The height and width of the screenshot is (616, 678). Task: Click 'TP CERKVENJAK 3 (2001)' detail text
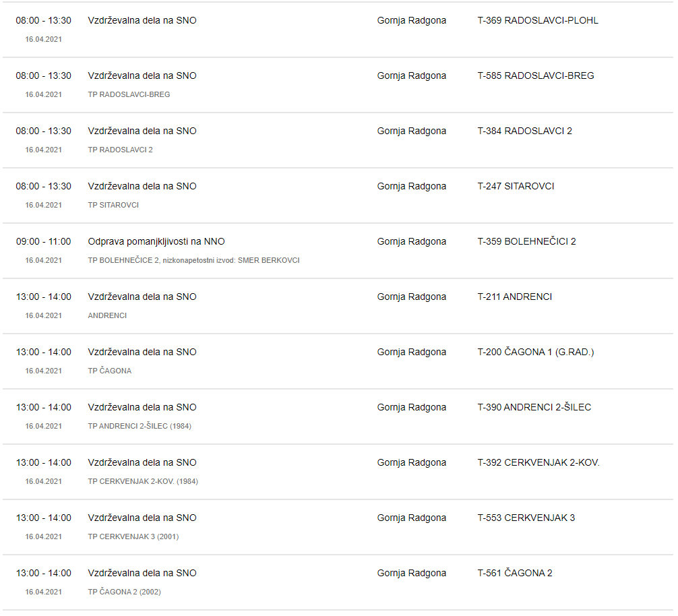click(133, 536)
